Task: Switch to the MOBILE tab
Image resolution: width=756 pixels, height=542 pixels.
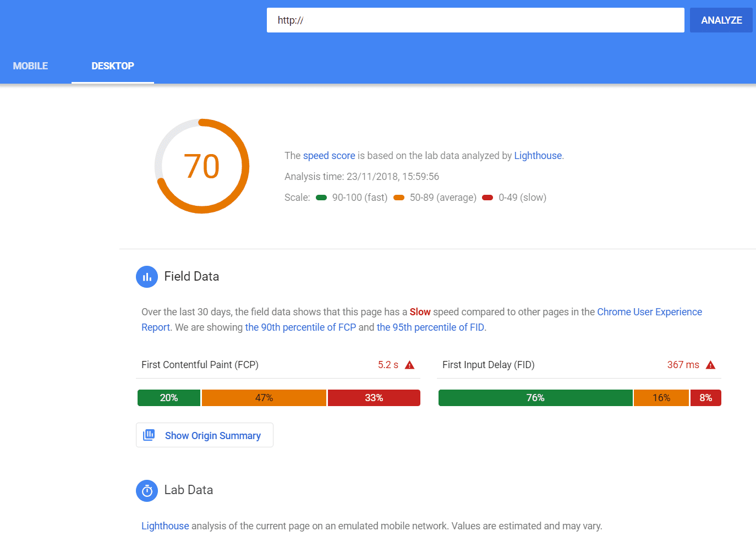Action: tap(30, 66)
